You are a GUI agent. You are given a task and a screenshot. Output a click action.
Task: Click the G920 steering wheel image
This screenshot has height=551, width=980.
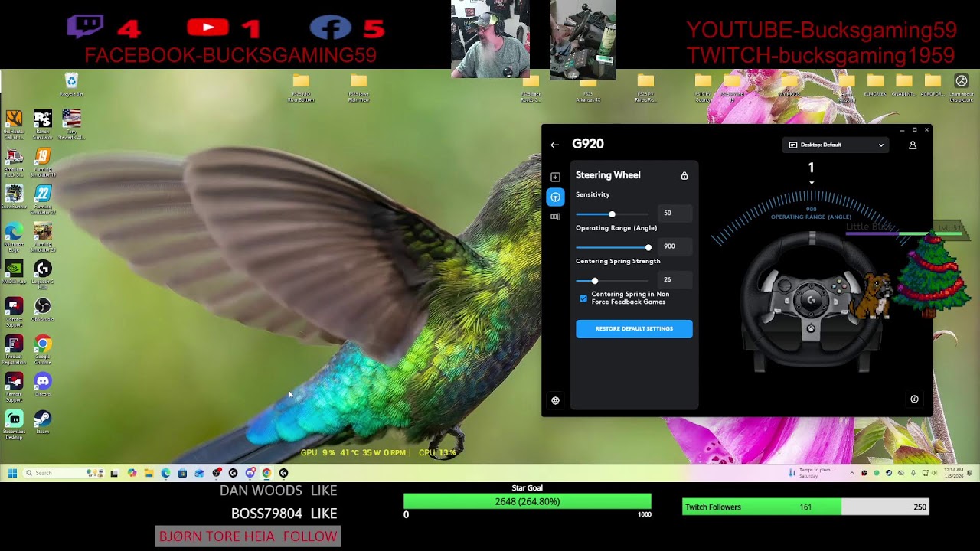click(811, 302)
